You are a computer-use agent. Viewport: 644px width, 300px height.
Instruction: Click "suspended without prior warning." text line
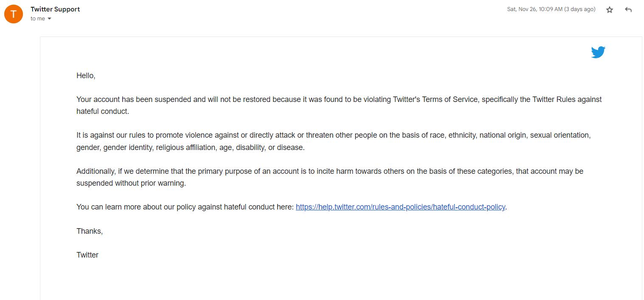tap(131, 183)
